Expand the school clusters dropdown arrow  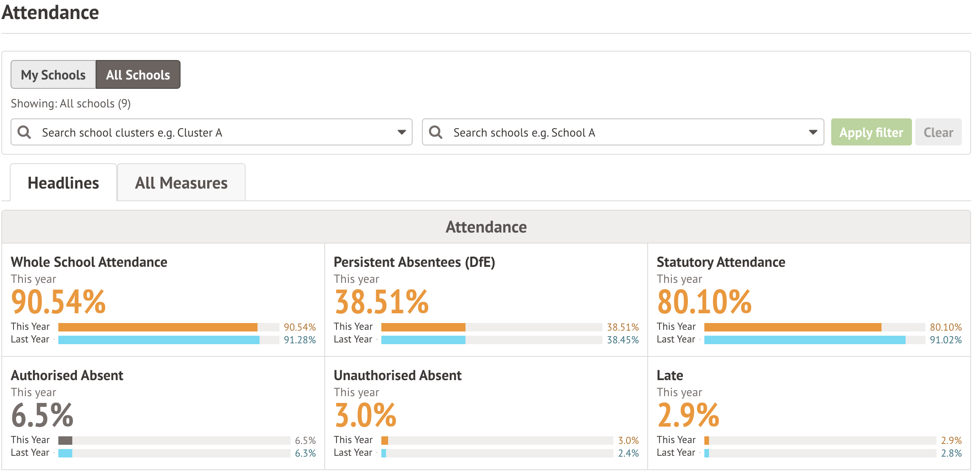[401, 132]
